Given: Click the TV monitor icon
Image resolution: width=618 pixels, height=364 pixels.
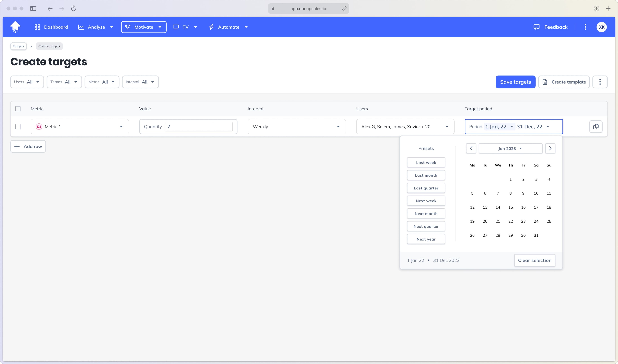Looking at the screenshot, I should 176,27.
